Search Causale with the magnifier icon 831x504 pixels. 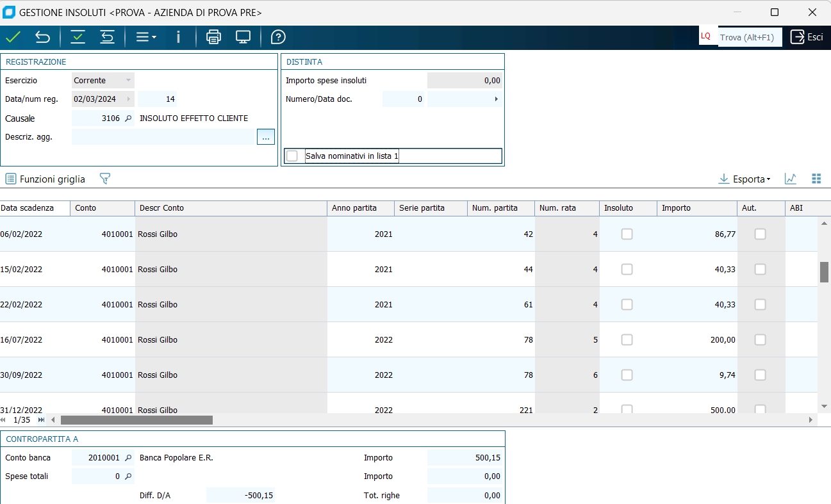pyautogui.click(x=128, y=118)
